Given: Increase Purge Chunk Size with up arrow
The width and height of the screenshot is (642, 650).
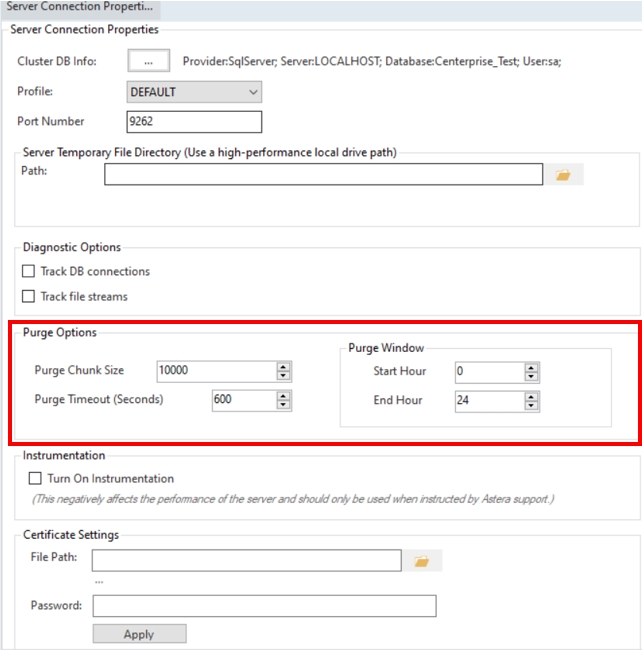Looking at the screenshot, I should point(283,366).
